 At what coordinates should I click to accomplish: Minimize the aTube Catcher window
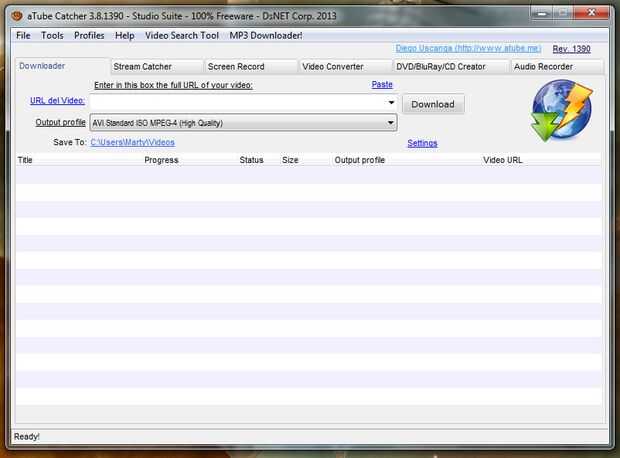541,14
